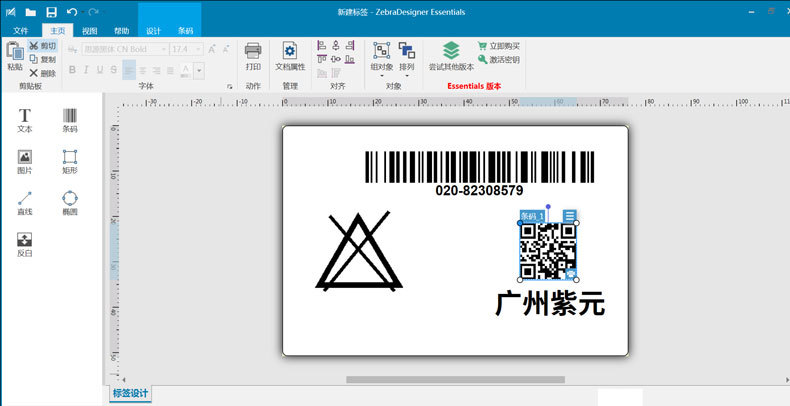Open the QR code object menu icon

point(569,216)
